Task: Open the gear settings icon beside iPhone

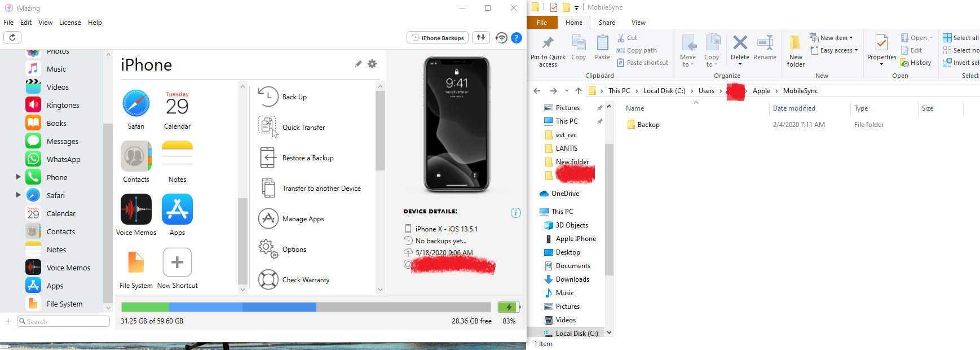Action: tap(372, 64)
